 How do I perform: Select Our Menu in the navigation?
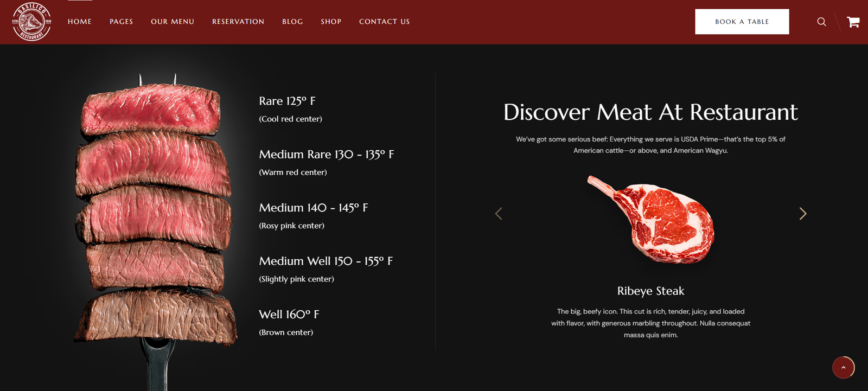pyautogui.click(x=173, y=22)
